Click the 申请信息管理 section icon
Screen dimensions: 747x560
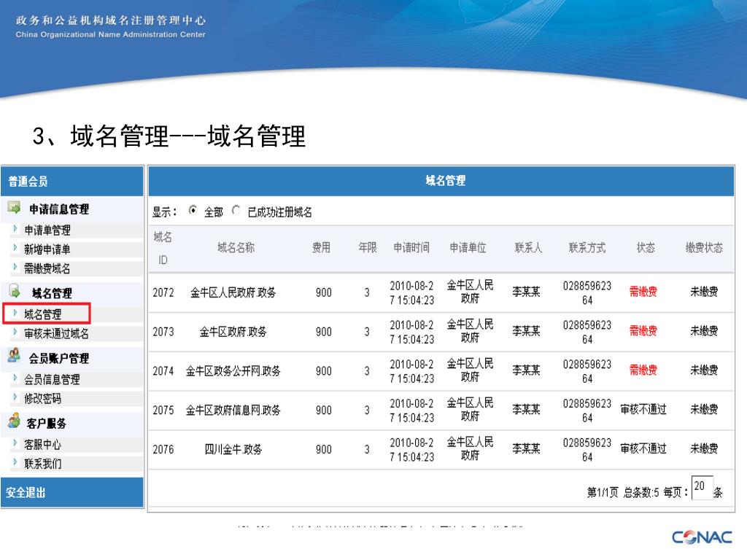(15, 208)
